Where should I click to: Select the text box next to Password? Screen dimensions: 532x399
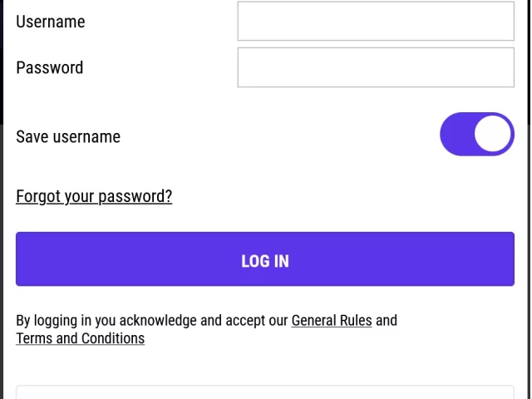376,67
